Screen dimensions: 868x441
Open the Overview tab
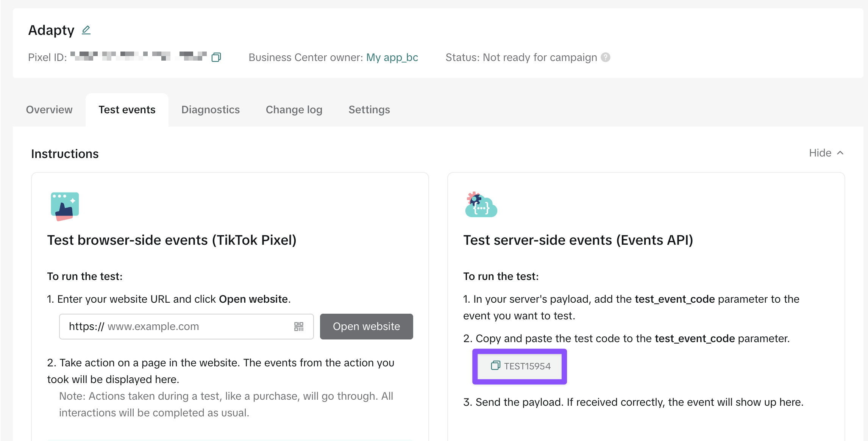pyautogui.click(x=49, y=110)
